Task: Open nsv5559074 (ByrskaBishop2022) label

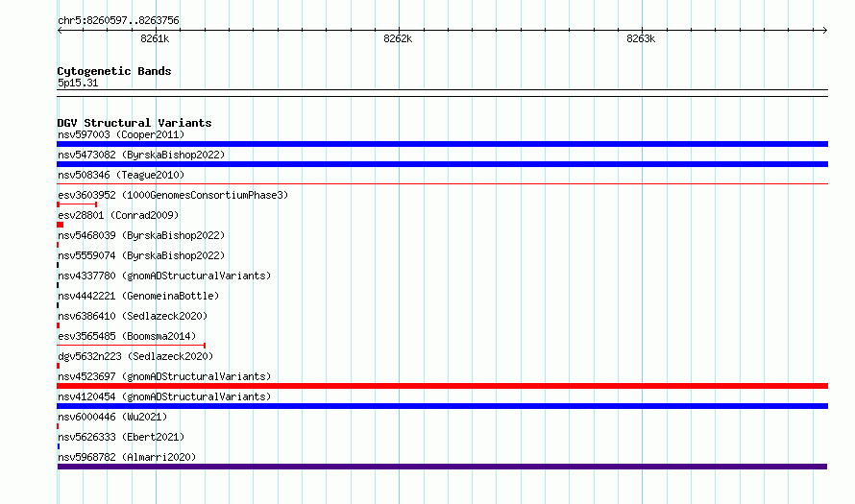Action: [x=141, y=255]
